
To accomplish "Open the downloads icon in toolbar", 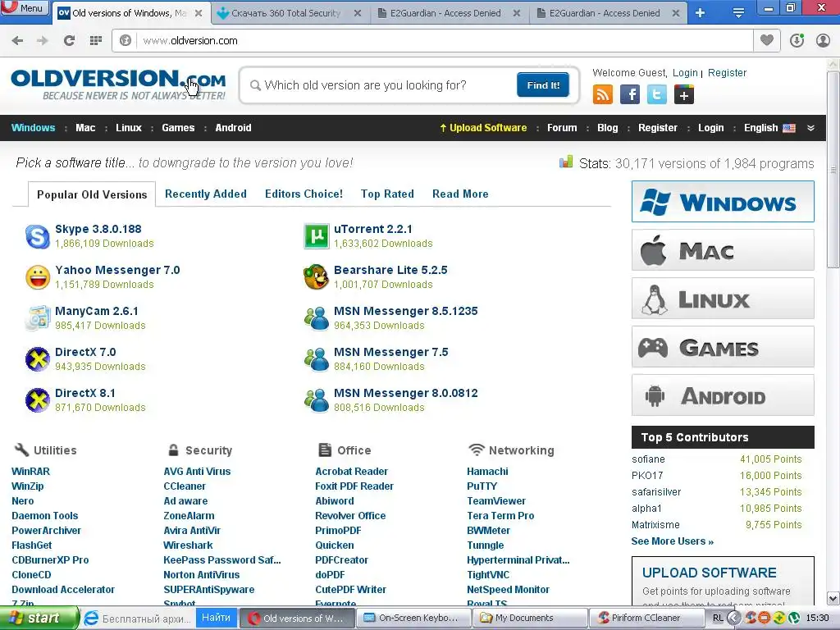I will (797, 40).
